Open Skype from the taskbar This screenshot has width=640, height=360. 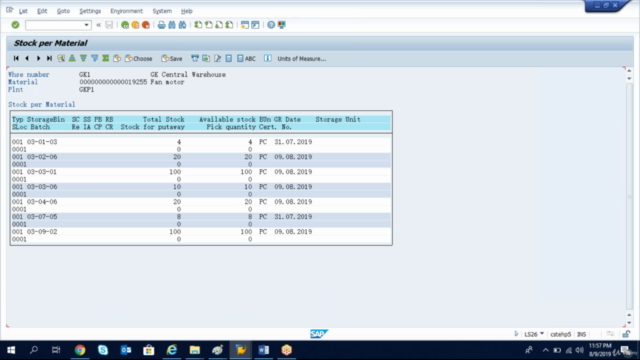[x=103, y=350]
